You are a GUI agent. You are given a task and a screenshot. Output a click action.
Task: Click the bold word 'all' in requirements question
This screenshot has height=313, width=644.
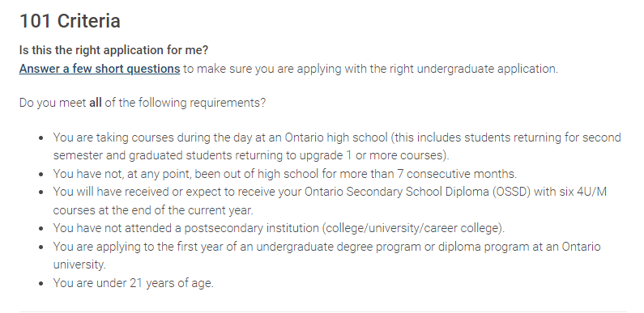coord(96,103)
